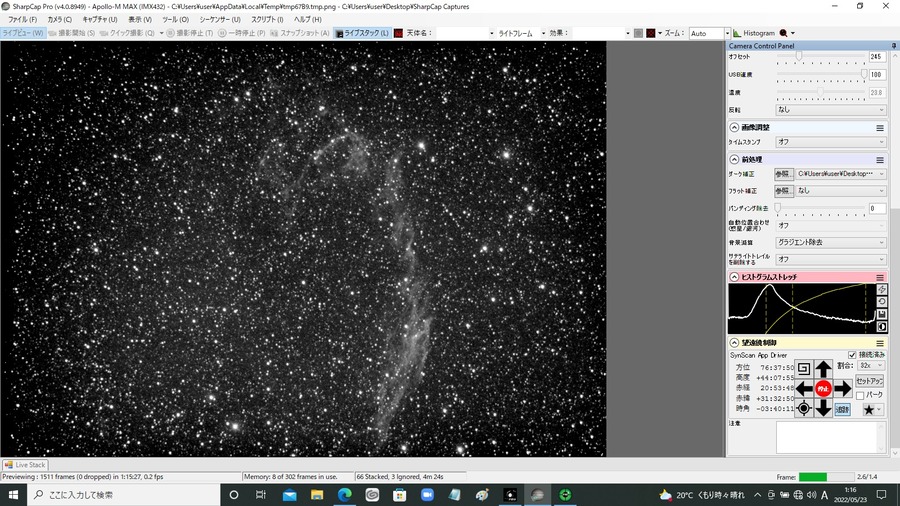This screenshot has width=900, height=506.
Task: Toggle the 接続済み connected checkbox
Action: [x=852, y=355]
